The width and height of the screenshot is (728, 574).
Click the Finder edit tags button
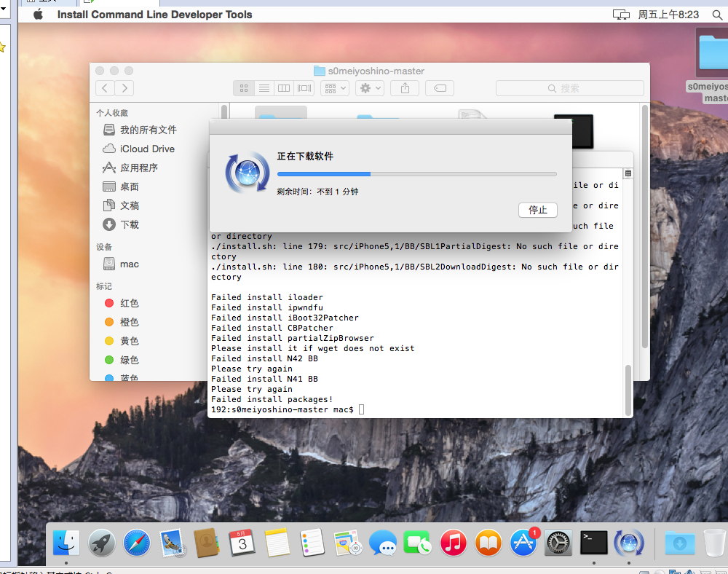[x=440, y=88]
